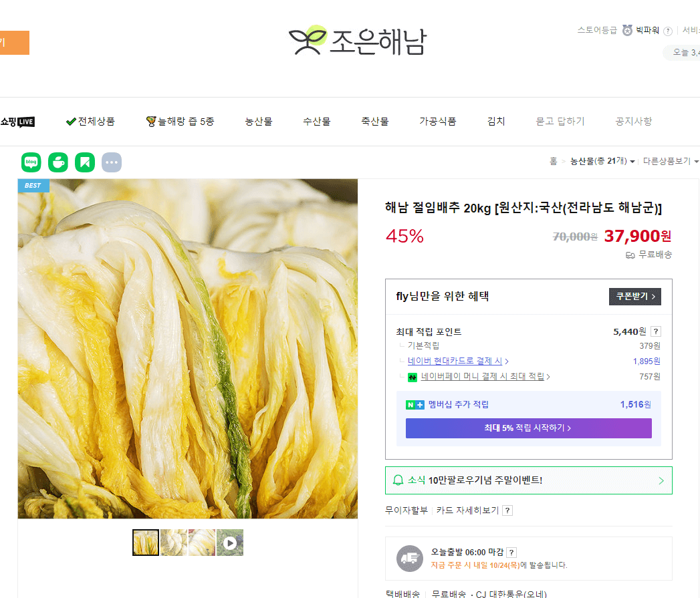The width and height of the screenshot is (700, 598).
Task: Play the product video thumbnail
Action: 230,543
